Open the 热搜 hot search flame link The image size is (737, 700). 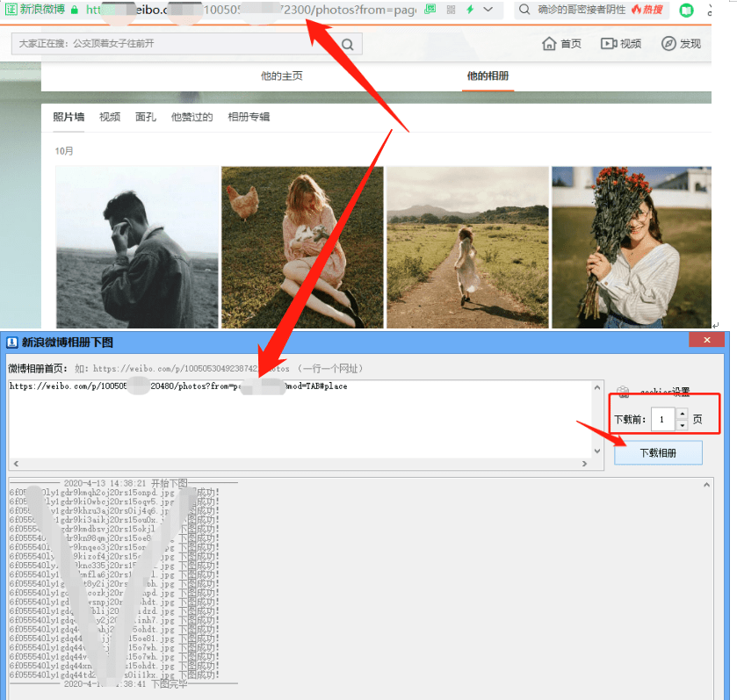(x=647, y=10)
